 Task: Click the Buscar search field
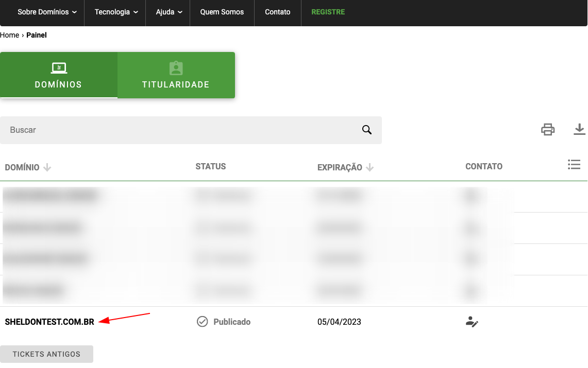(x=180, y=130)
